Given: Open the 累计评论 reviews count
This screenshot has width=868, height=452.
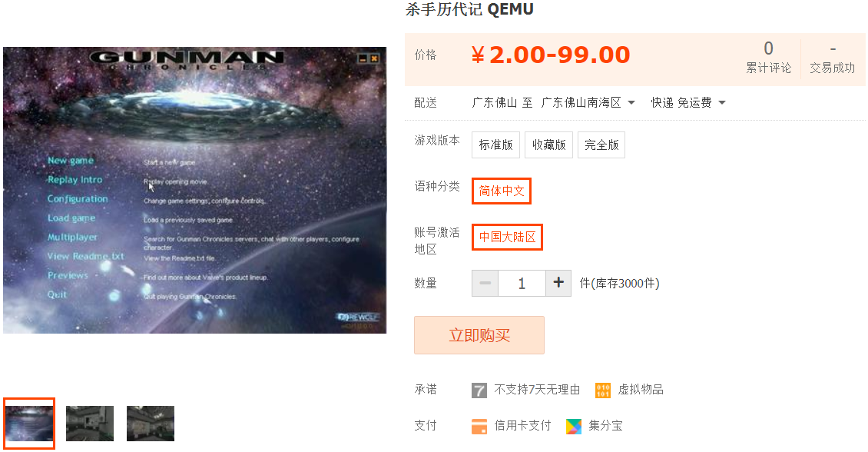Looking at the screenshot, I should tap(768, 57).
